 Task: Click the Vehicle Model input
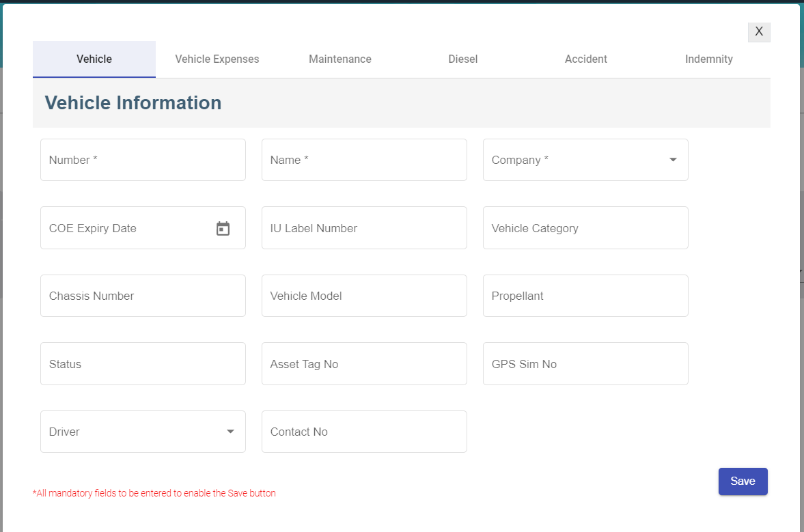click(x=364, y=296)
